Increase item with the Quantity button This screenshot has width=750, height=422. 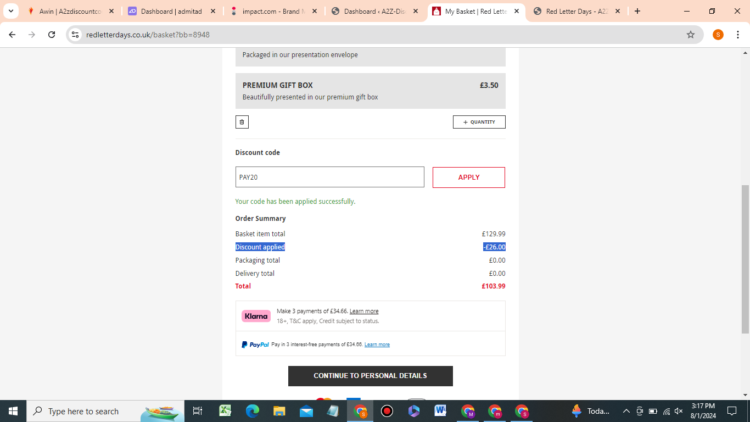479,122
